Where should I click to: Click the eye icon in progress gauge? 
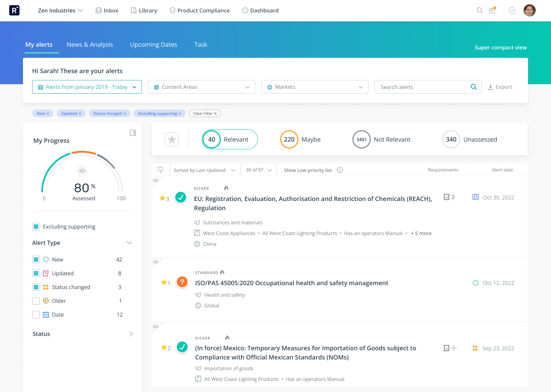[82, 171]
